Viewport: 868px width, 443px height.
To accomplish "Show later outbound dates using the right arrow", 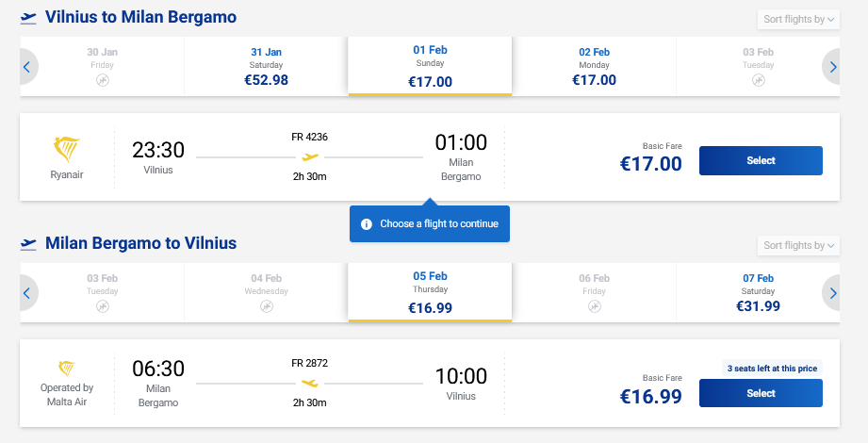I will [831, 67].
